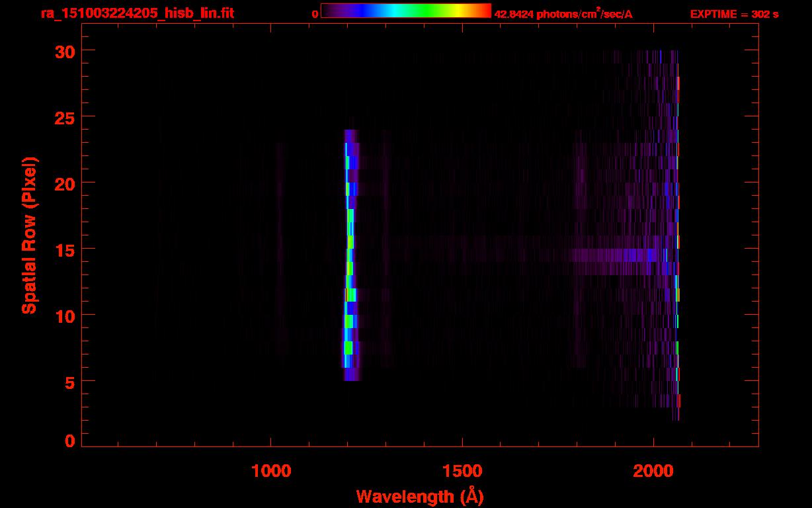This screenshot has width=812, height=508.
Task: Click the bright detector edge line near 2060 Å
Action: coord(678,235)
